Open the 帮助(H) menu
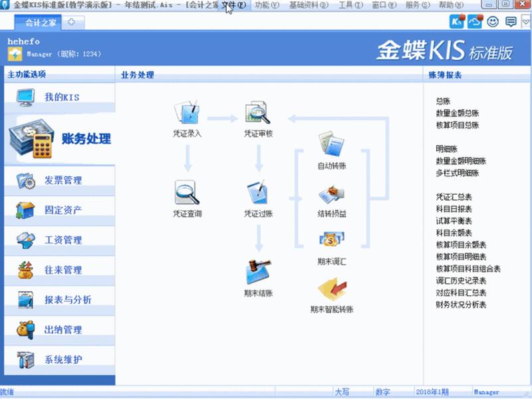Screen dimensions: 532x399 (451, 5)
